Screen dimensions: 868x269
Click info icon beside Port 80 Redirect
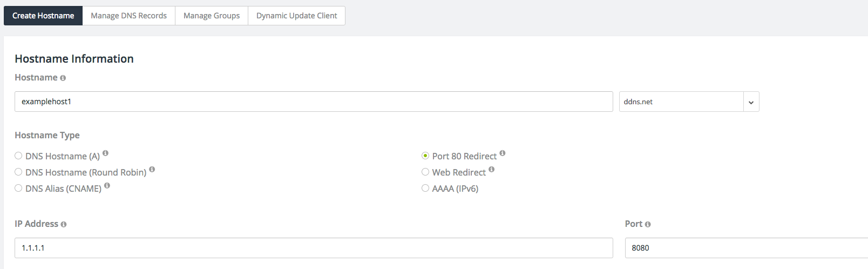click(502, 153)
